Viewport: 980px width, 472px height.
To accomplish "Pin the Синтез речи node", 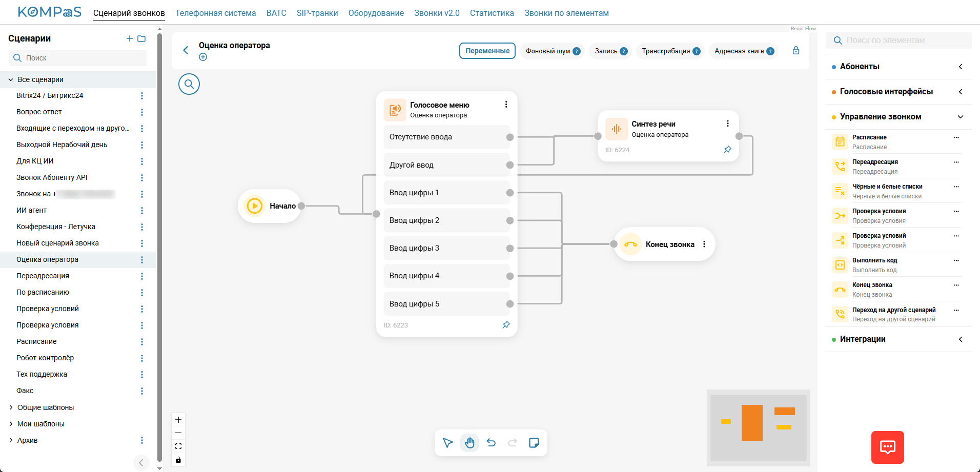I will tap(728, 150).
